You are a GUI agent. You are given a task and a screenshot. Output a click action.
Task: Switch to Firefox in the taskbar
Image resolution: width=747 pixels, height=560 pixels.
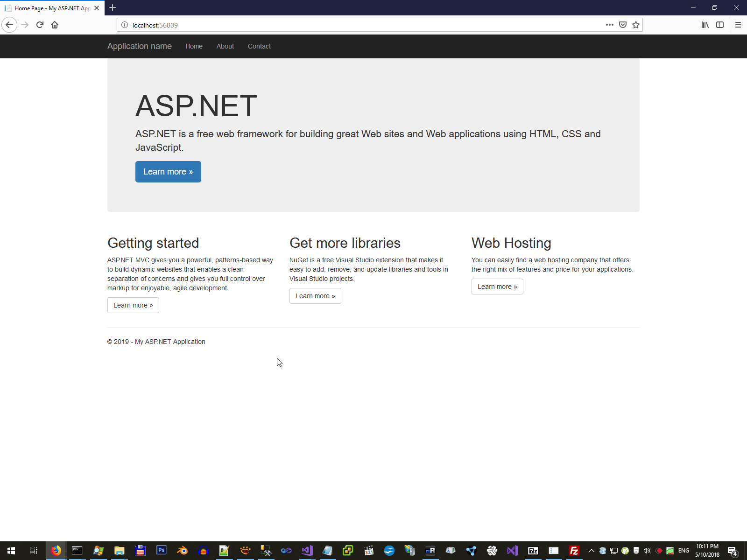click(x=56, y=551)
